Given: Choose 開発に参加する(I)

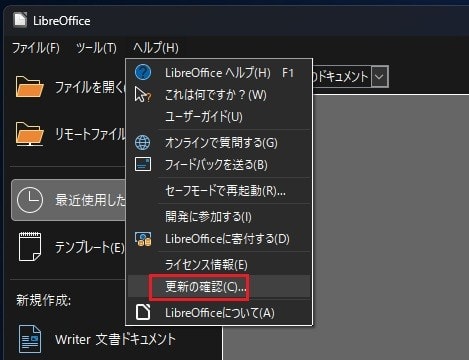Looking at the screenshot, I should click(219, 217).
